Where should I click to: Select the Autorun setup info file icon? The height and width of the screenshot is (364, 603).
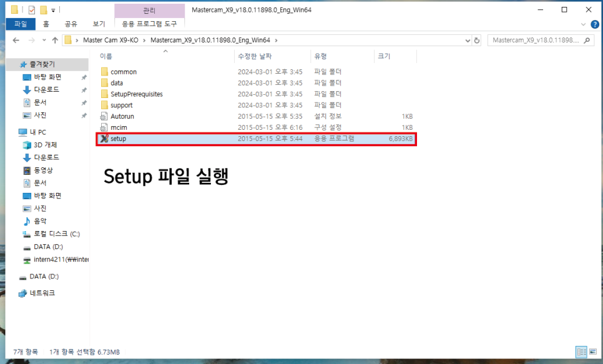[x=104, y=116]
